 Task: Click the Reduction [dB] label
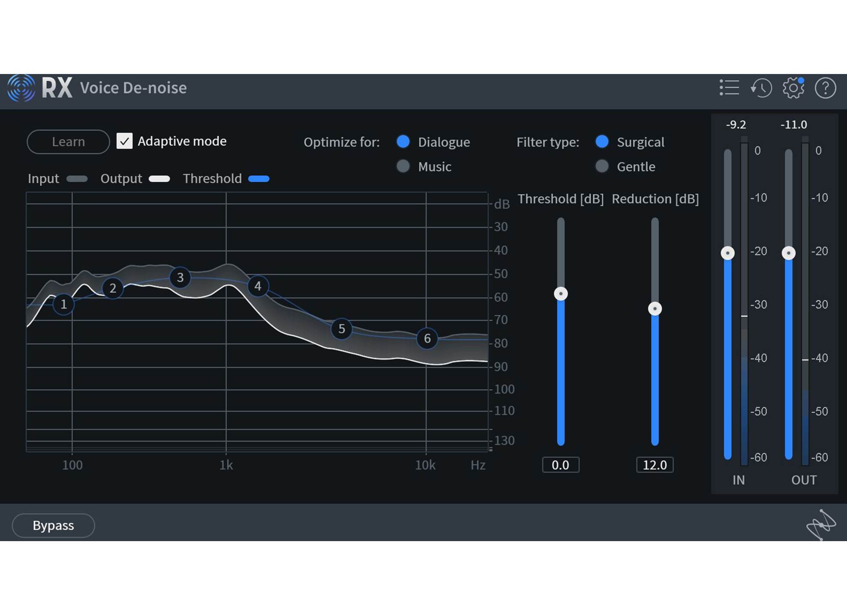(x=655, y=199)
